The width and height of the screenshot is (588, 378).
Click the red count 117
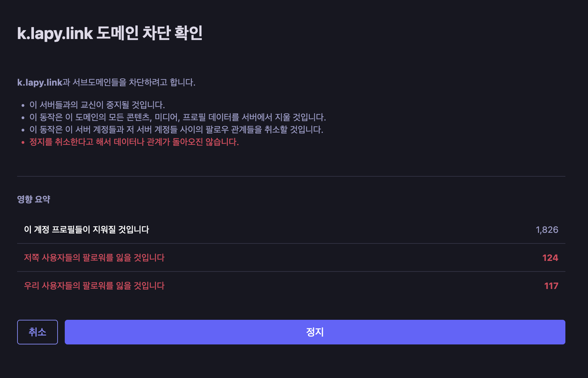pos(551,286)
